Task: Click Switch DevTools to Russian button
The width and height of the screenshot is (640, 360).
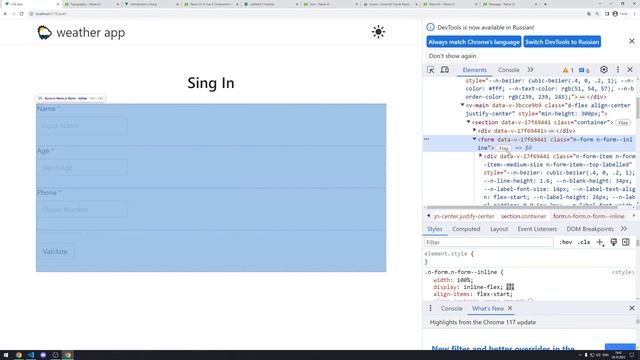Action: tap(562, 42)
